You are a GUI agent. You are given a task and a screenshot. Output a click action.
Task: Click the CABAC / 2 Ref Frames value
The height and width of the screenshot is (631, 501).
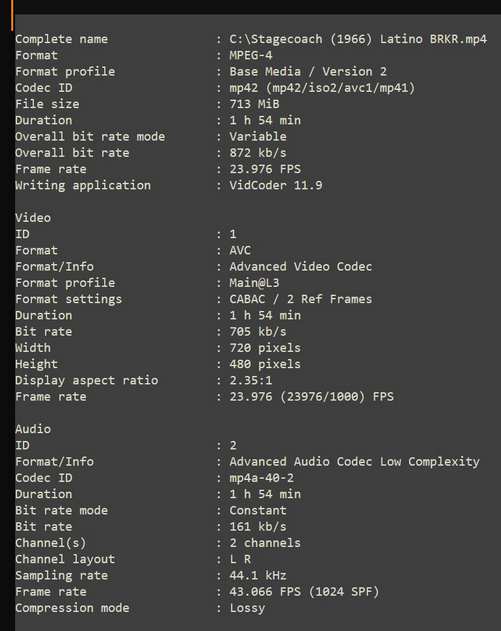(301, 299)
